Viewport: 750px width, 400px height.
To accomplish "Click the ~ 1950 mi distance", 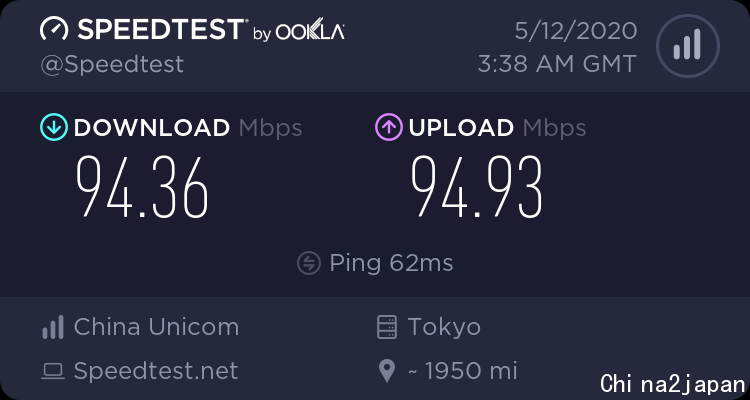I will pyautogui.click(x=463, y=371).
